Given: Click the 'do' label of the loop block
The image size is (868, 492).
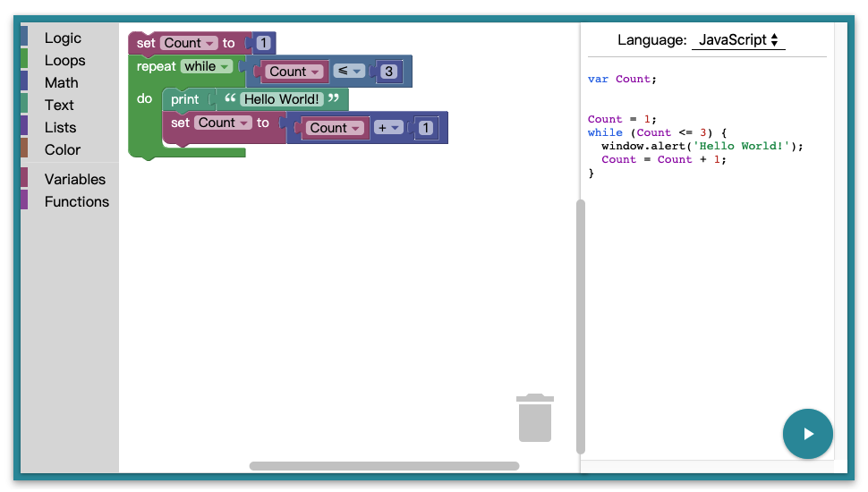Looking at the screenshot, I should (144, 98).
